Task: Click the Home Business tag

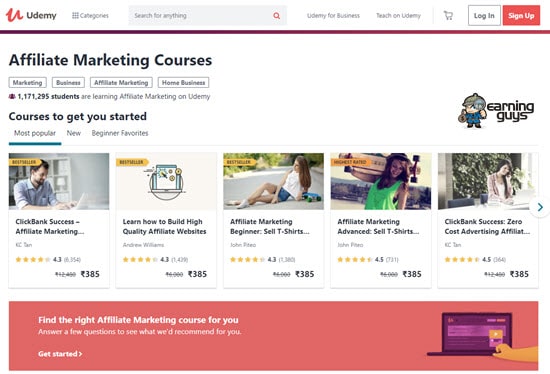Action: coord(183,82)
